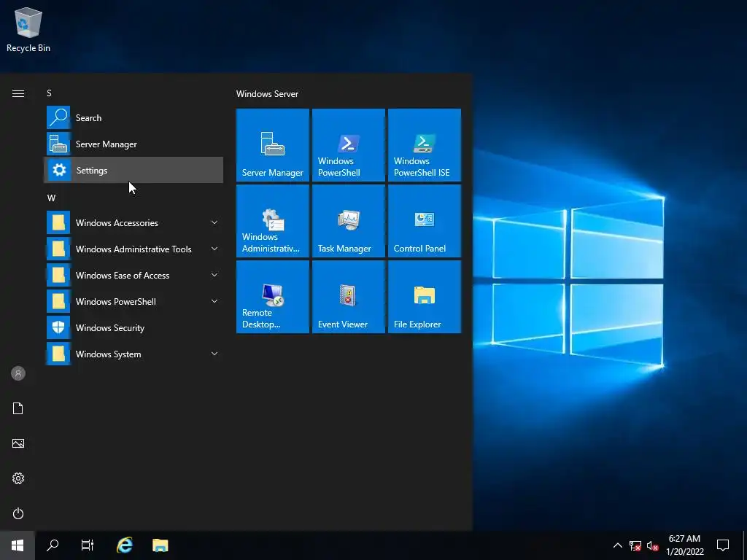Open Pictures from Start sidebar

pos(18,443)
